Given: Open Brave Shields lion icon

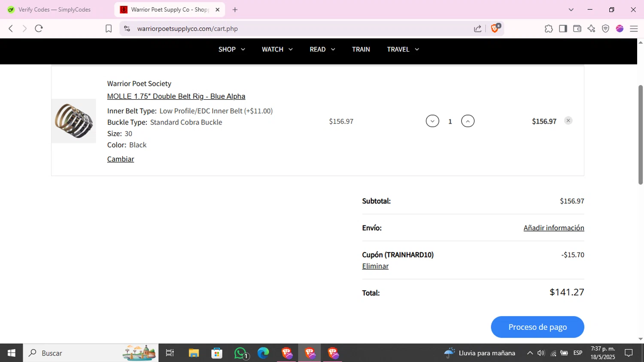Looking at the screenshot, I should click(495, 28).
